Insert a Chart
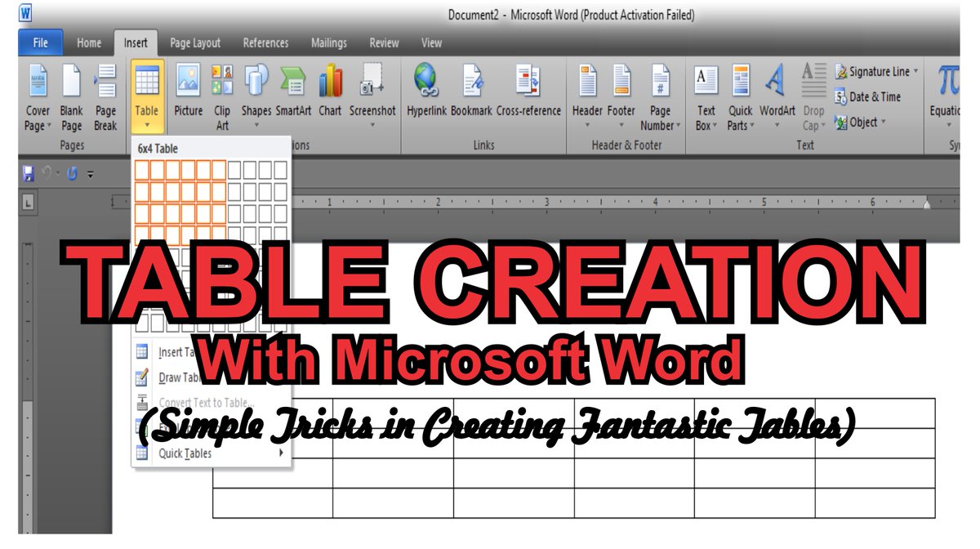 click(x=330, y=91)
